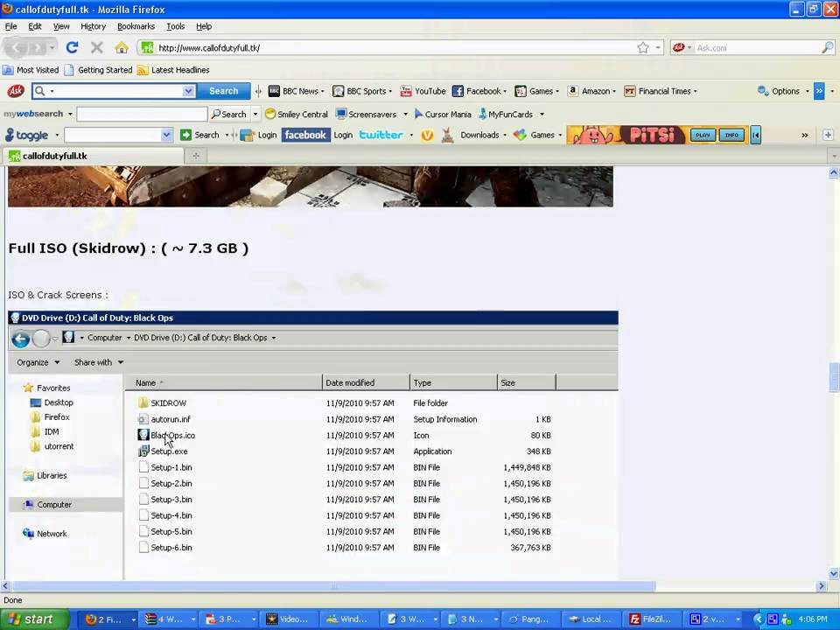
Task: Select the callofdutyfull.tk tab
Action: pos(92,156)
